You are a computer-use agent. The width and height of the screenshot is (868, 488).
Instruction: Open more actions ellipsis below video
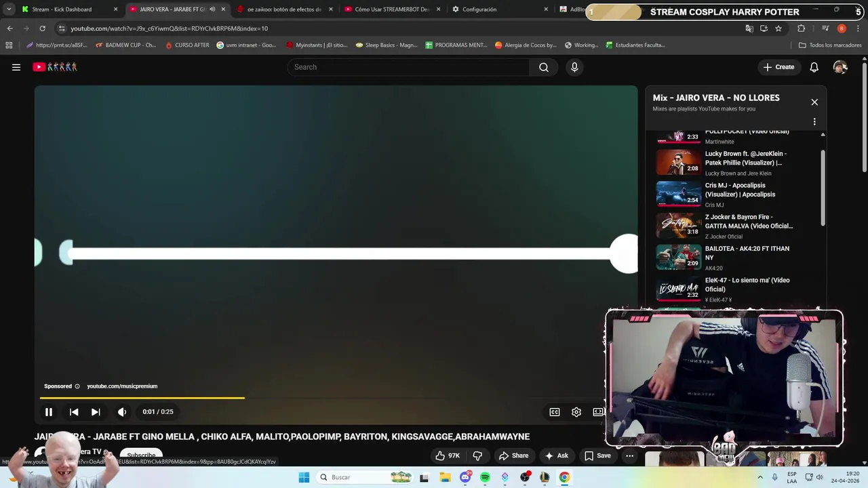pos(629,455)
